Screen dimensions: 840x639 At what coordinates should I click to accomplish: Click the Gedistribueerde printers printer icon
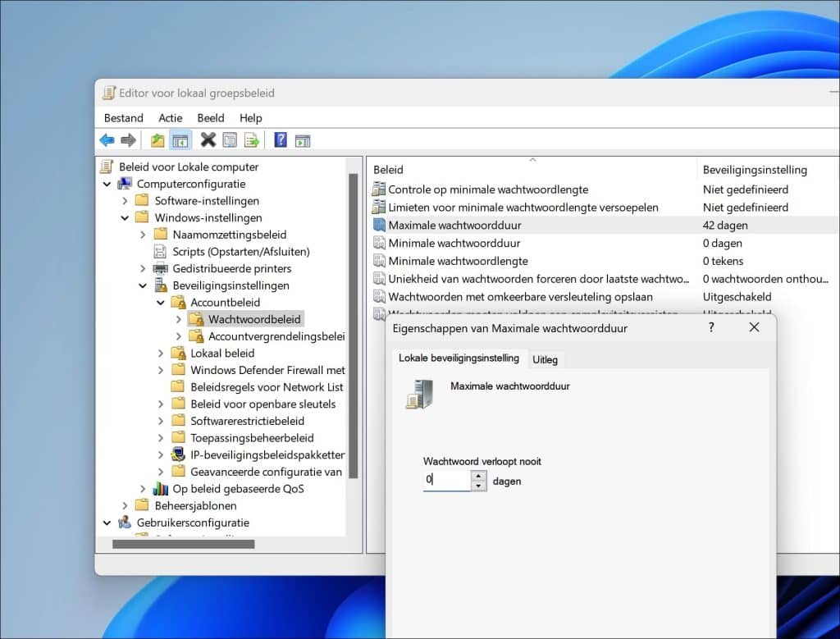[x=160, y=268]
